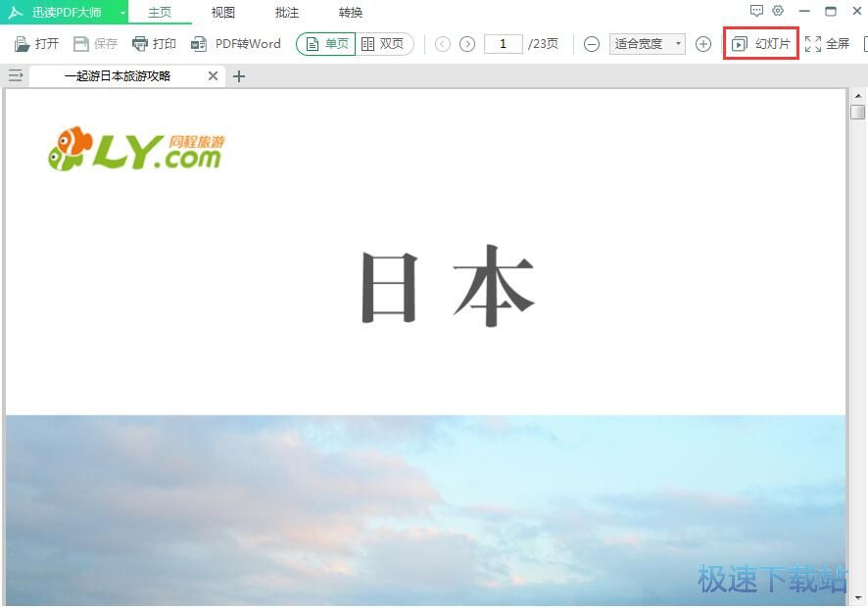This screenshot has height=608, width=868.
Task: Zoom in with the plus icon
Action: [x=703, y=43]
